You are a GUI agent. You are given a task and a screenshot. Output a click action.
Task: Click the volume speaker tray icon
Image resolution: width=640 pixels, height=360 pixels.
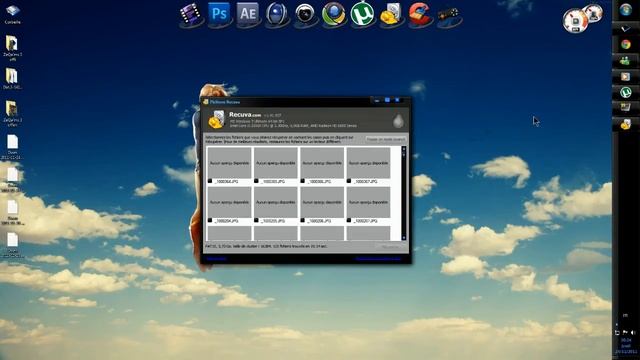[633, 333]
